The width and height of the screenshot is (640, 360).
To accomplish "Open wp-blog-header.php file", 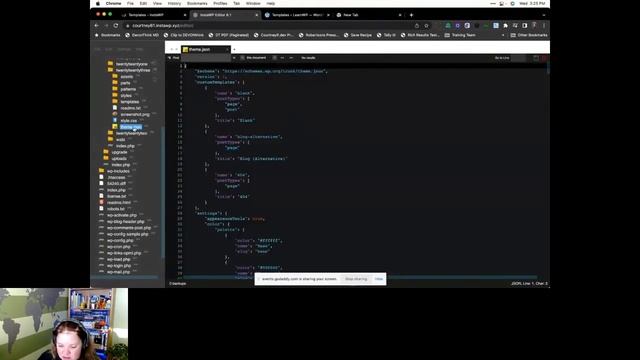I will coord(126,222).
